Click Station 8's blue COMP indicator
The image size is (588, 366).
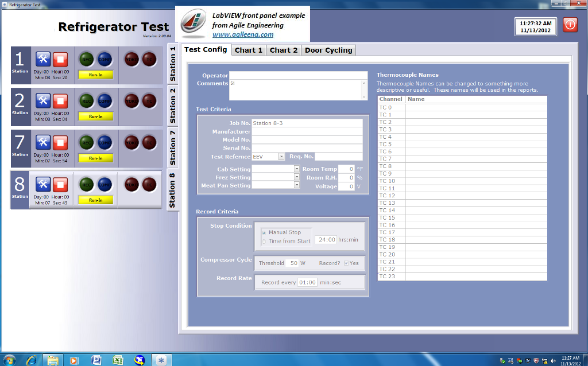(105, 184)
